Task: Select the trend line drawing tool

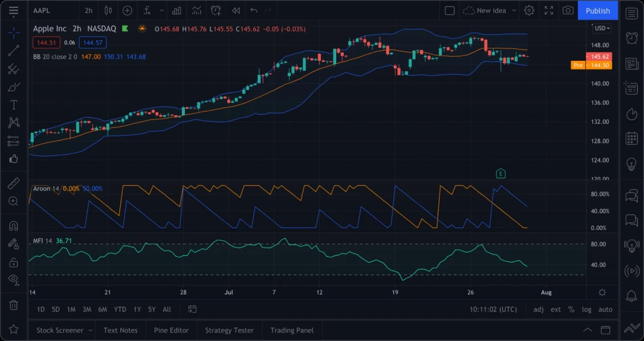Action: click(14, 51)
